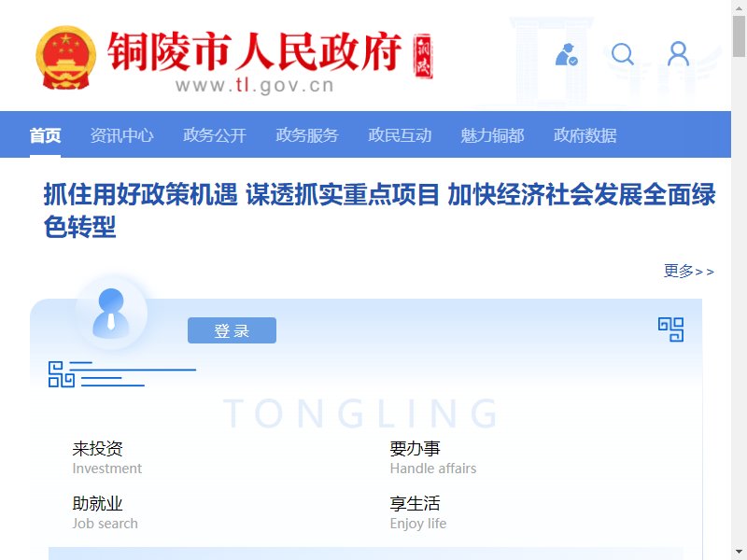Image resolution: width=747 pixels, height=560 pixels.
Task: Open the 政务公开 menu item
Action: tap(215, 135)
